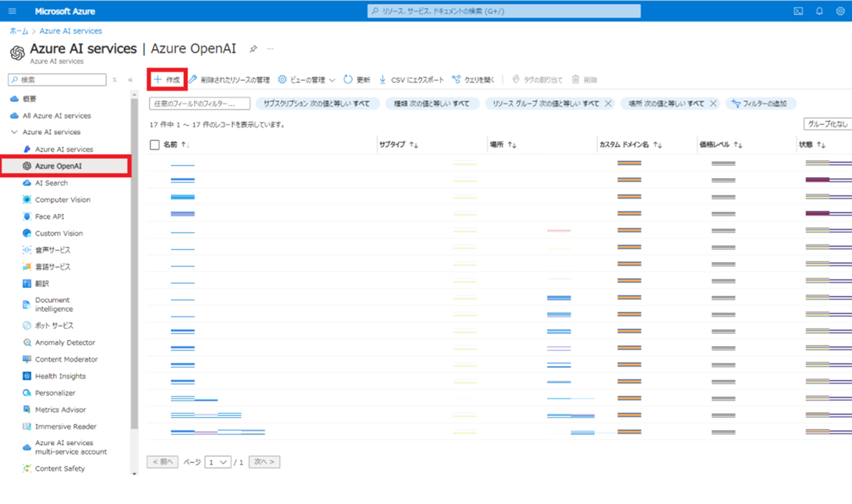Screen dimensions: 852x504
Task: Sort by カスタム ドメイン名 column header
Action: (x=631, y=145)
